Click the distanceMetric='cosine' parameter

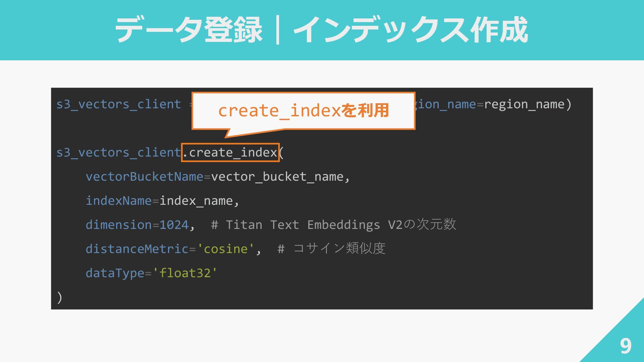170,249
